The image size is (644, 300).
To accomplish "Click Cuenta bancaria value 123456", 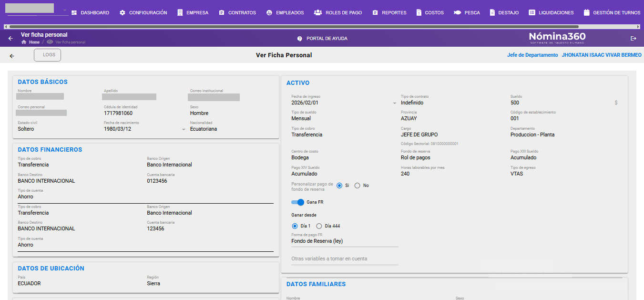I will pos(156,228).
